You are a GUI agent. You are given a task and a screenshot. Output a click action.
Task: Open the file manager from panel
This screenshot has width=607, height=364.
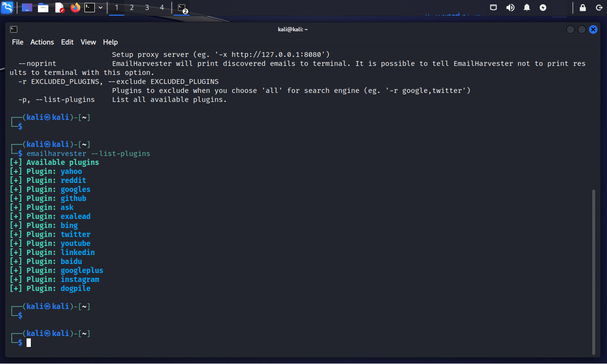(43, 8)
